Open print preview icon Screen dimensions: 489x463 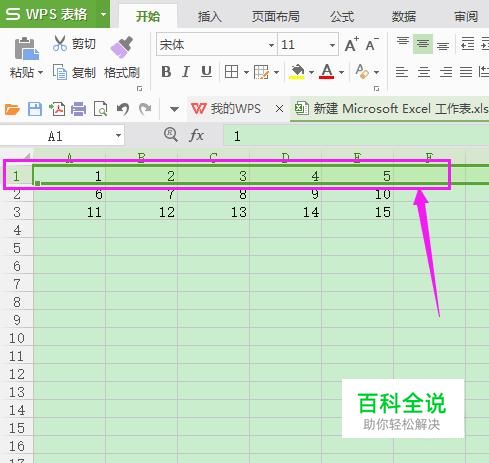click(x=100, y=109)
